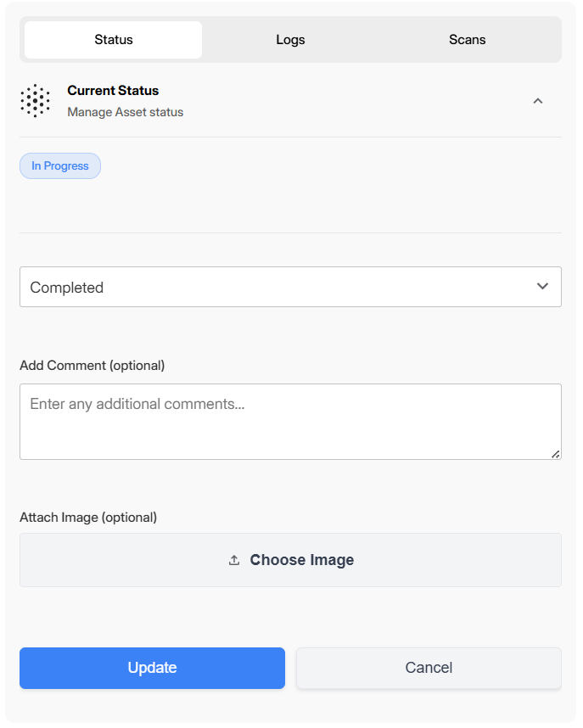Switch to the Scans tab

click(467, 39)
